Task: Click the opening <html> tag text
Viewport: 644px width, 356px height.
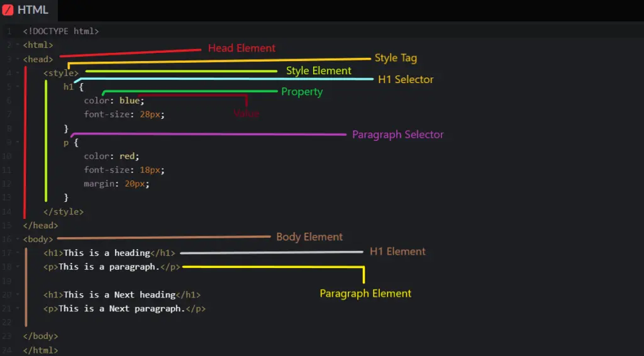Action: [x=38, y=45]
